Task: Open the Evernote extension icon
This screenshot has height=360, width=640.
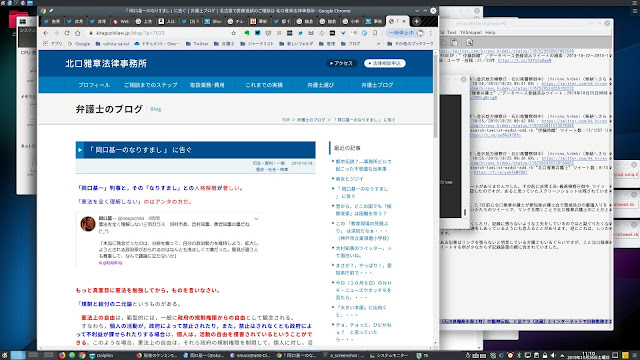Action: point(247,33)
